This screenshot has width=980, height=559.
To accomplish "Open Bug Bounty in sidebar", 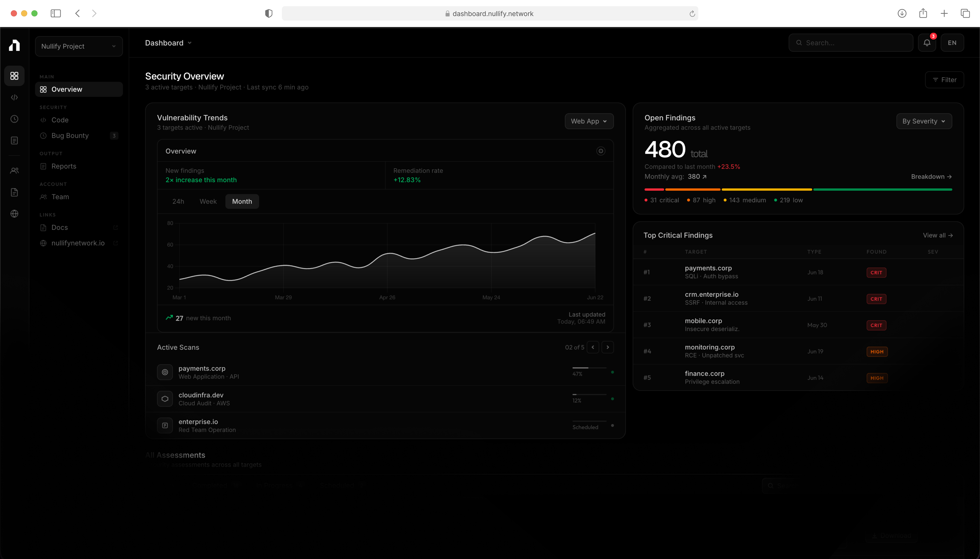I will pyautogui.click(x=79, y=136).
